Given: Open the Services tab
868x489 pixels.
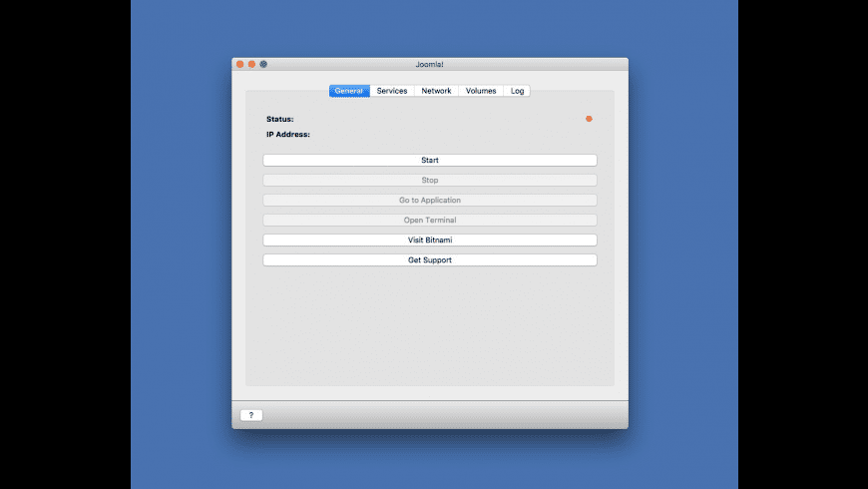Looking at the screenshot, I should tap(392, 91).
